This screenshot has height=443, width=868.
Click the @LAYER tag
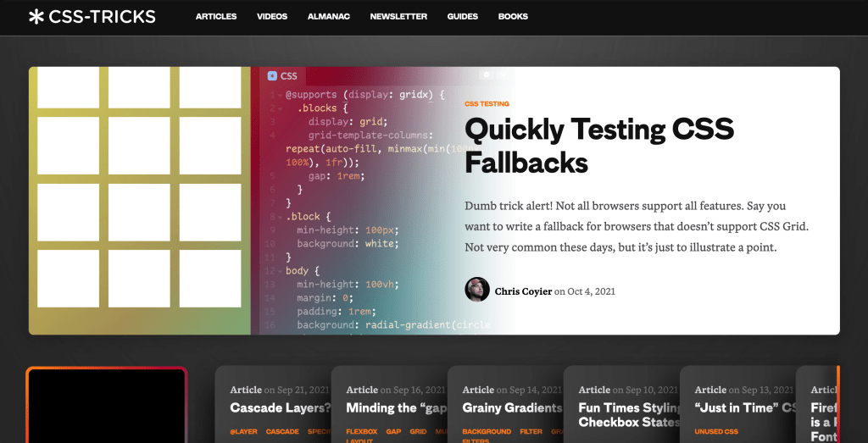243,431
